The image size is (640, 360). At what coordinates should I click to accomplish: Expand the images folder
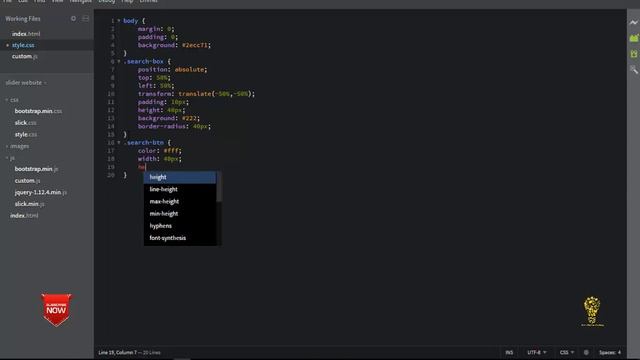(7, 146)
